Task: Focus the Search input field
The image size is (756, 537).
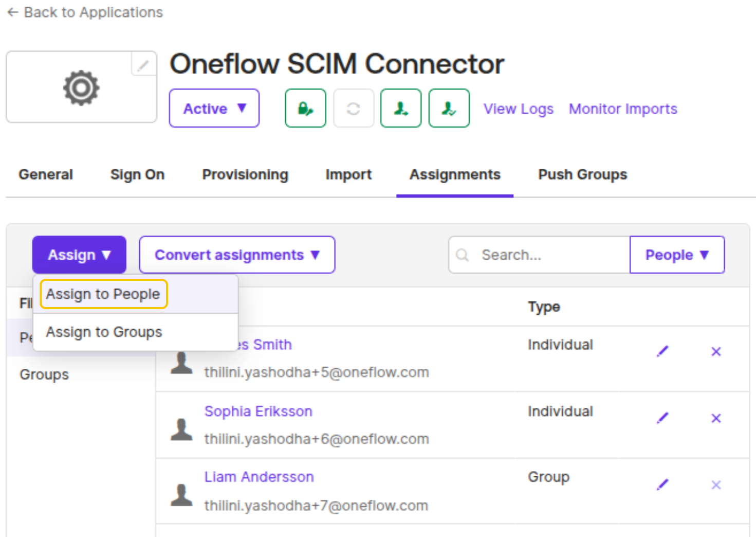Action: 539,255
